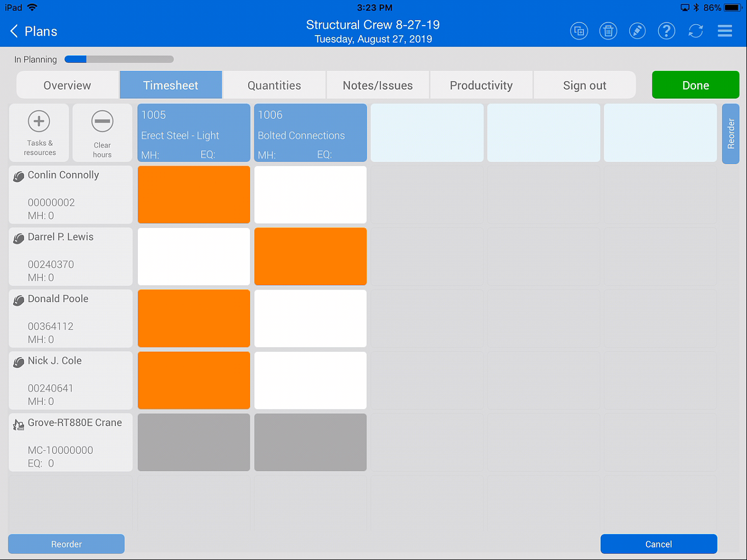
Task: Select employee Darrel P. Lewis row
Action: (x=71, y=257)
